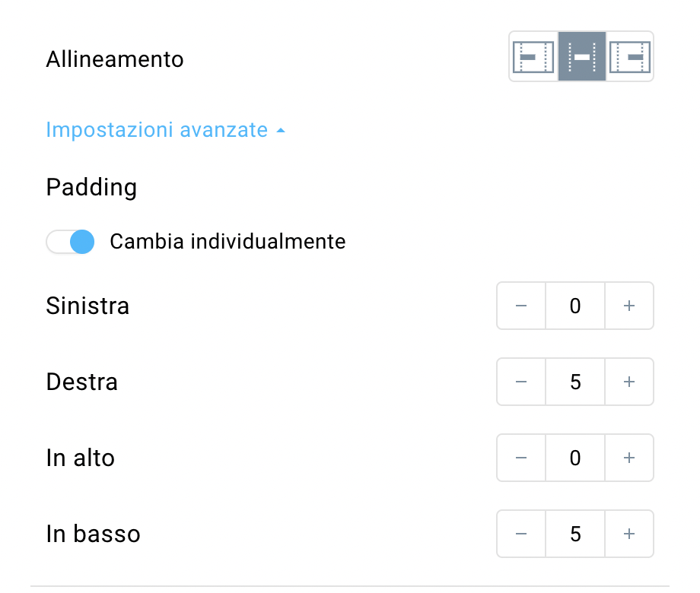Click the Destra padding number field

coord(575,382)
